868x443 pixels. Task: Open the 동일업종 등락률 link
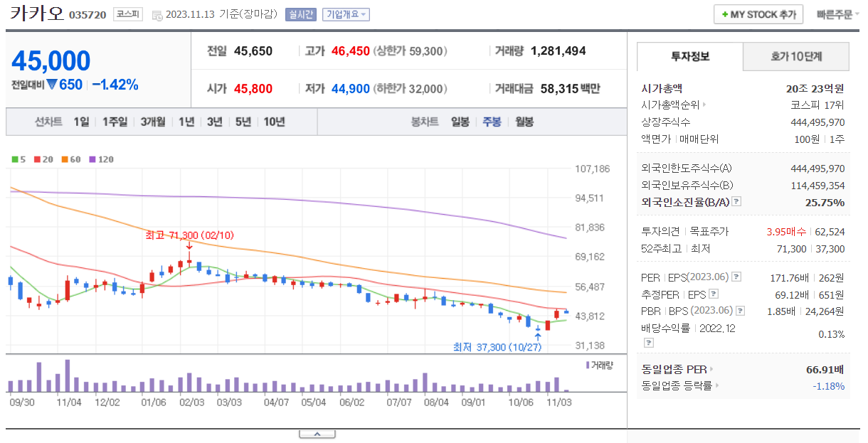coord(677,386)
